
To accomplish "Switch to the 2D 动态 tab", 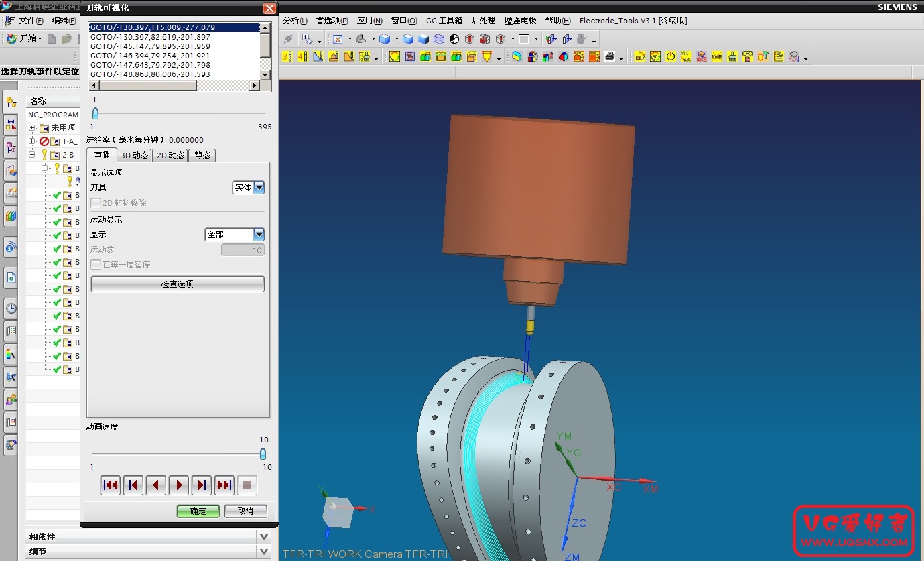I will point(170,155).
